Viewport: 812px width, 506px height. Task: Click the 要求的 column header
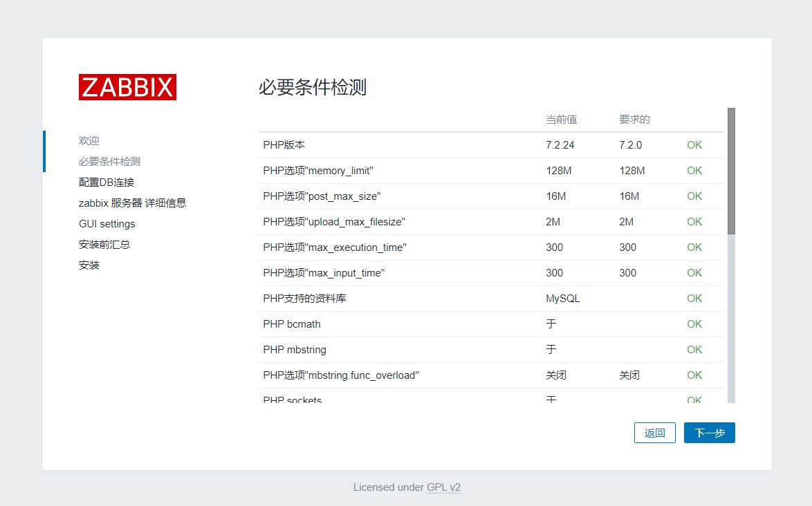634,120
